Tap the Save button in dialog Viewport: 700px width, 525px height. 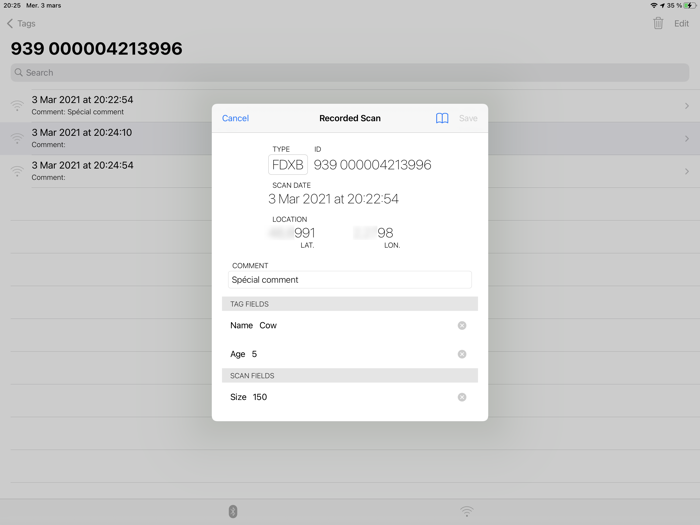[468, 118]
